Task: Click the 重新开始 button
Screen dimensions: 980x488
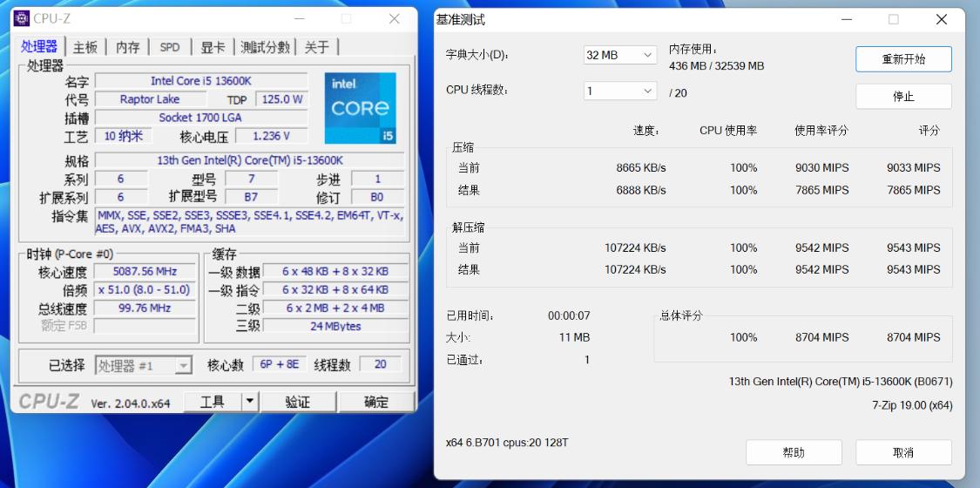Action: pyautogui.click(x=903, y=59)
